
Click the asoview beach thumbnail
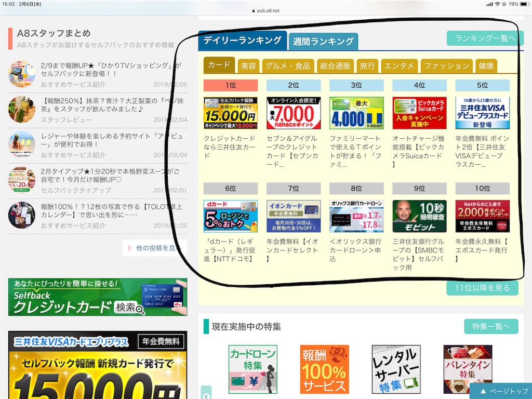(22, 144)
